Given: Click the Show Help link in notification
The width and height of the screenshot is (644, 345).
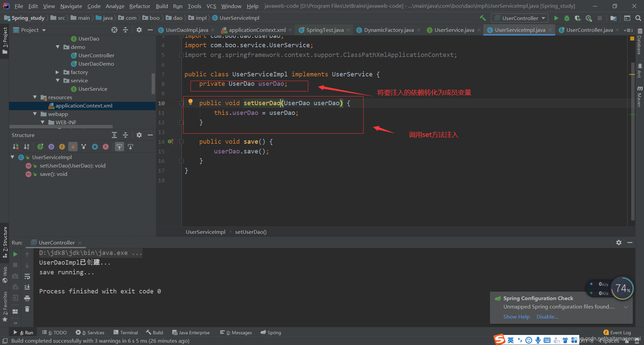Looking at the screenshot, I should click(x=517, y=317).
